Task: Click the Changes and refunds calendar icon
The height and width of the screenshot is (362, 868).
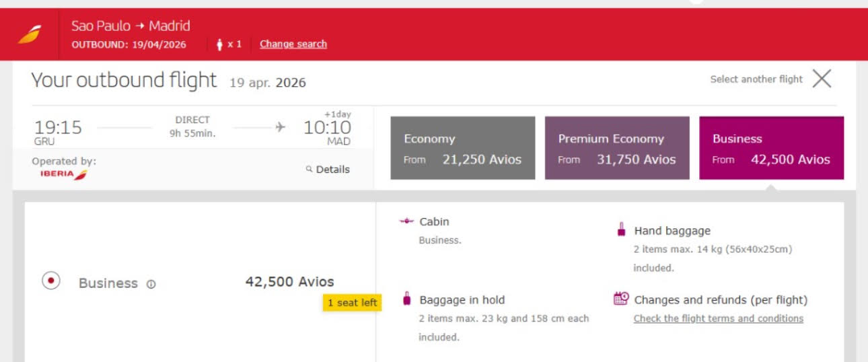Action: click(x=621, y=299)
